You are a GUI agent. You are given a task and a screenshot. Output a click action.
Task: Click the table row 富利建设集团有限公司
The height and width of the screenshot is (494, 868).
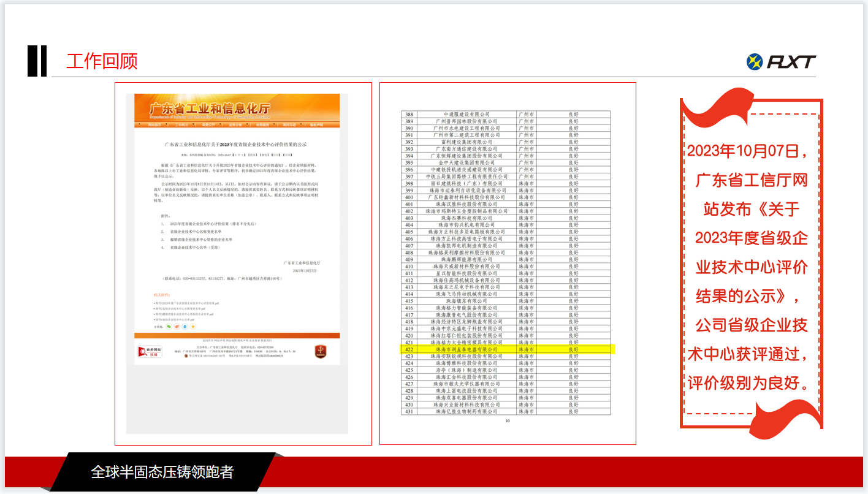pyautogui.click(x=506, y=142)
